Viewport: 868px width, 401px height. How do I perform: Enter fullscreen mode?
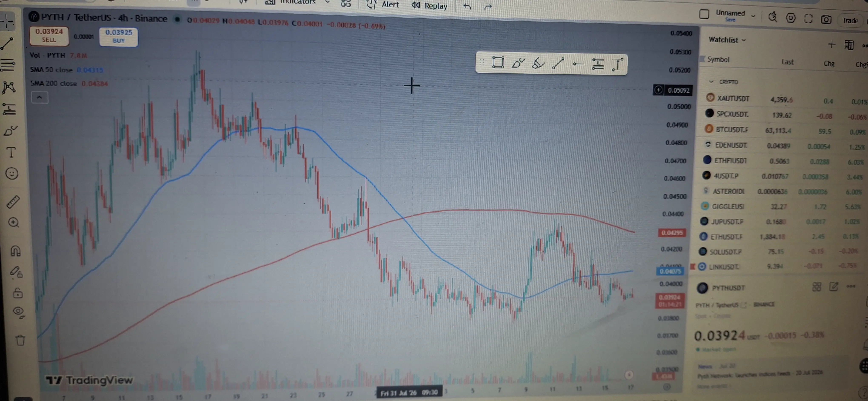point(808,19)
